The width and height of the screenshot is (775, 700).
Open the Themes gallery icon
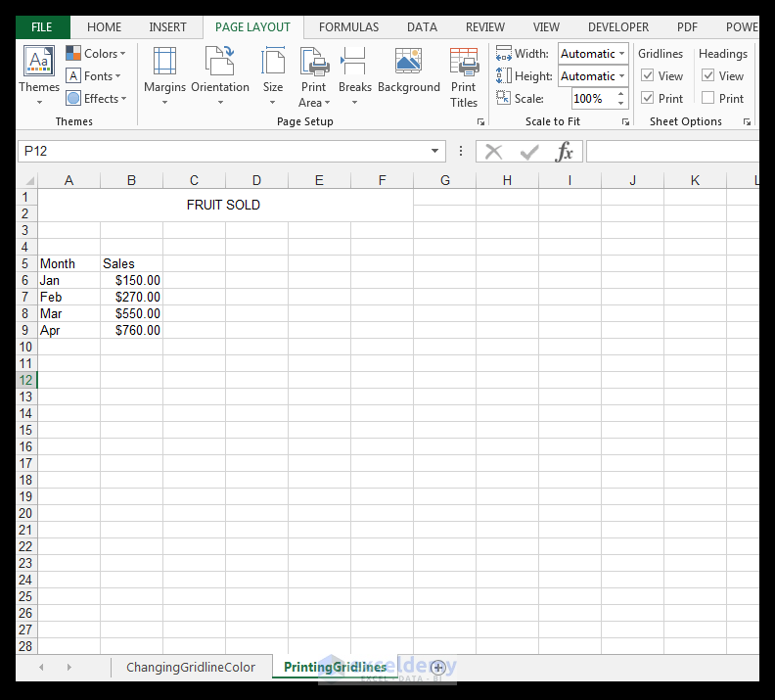click(39, 62)
